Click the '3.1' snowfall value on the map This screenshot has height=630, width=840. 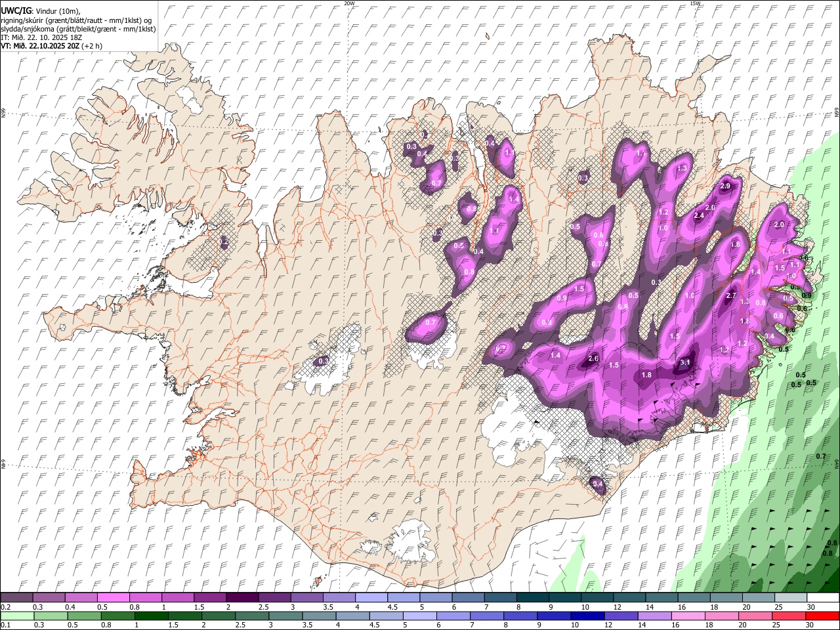click(685, 362)
